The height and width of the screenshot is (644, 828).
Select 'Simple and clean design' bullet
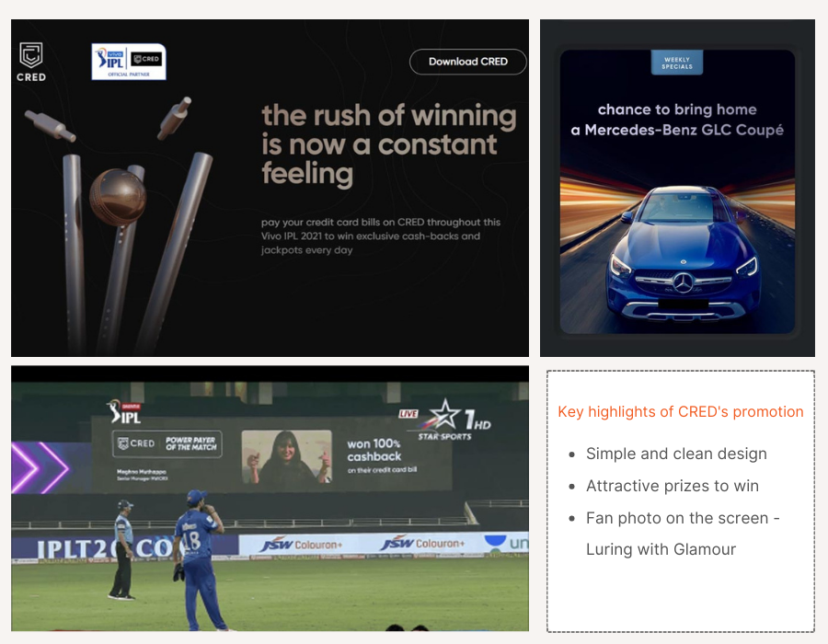676,454
